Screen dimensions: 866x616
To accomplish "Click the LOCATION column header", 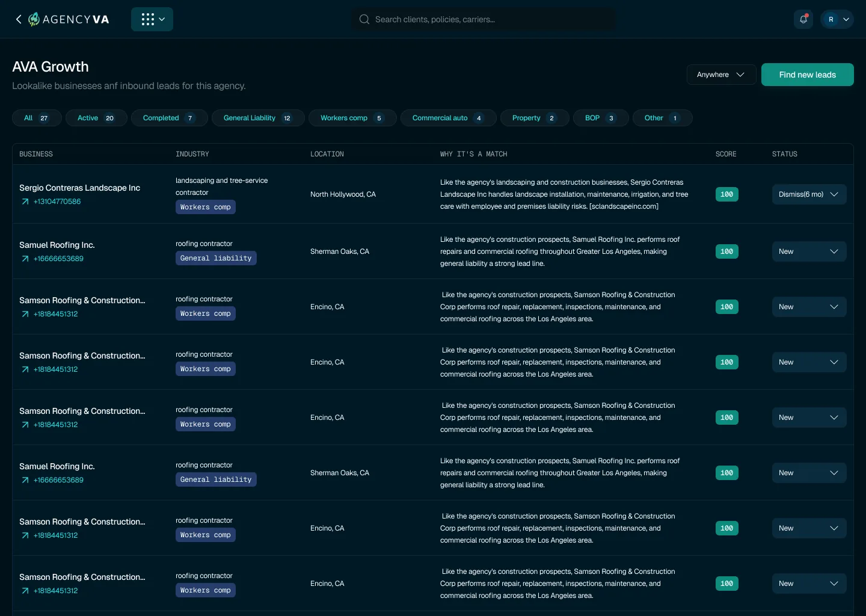I will point(327,154).
